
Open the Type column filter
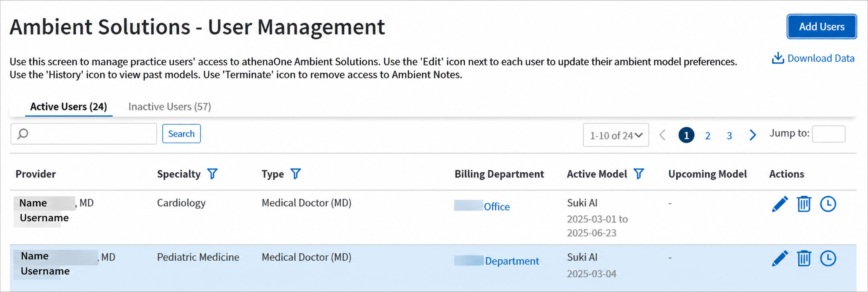(295, 174)
